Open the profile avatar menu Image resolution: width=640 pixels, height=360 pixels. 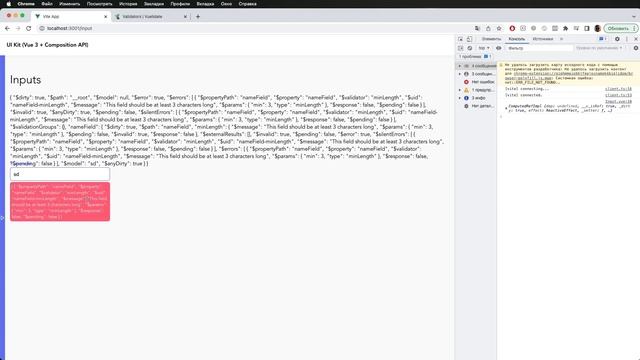pos(598,28)
